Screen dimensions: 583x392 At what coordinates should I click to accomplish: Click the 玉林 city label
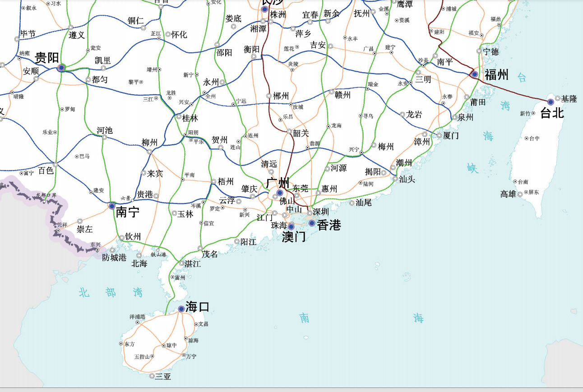pos(185,214)
